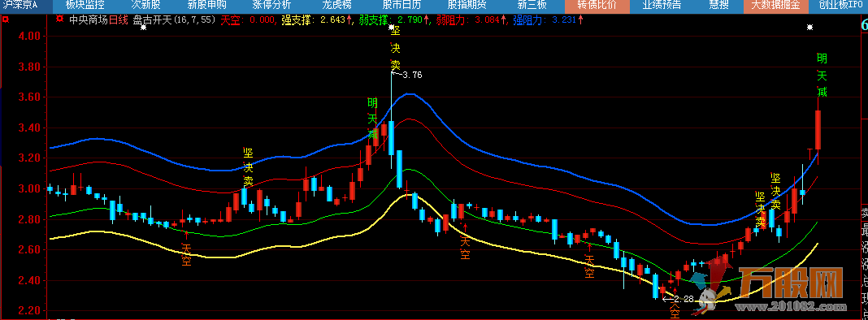Click the 2.28 low price arrow marker

tap(678, 298)
